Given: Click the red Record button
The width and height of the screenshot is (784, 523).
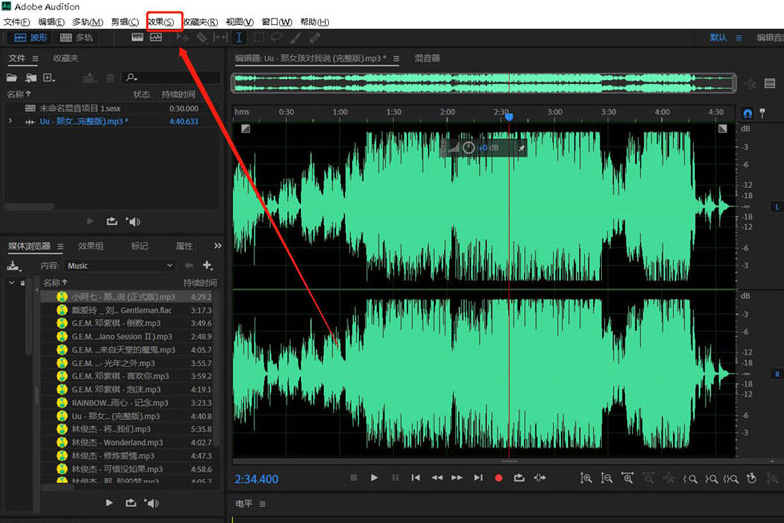Looking at the screenshot, I should 499,478.
